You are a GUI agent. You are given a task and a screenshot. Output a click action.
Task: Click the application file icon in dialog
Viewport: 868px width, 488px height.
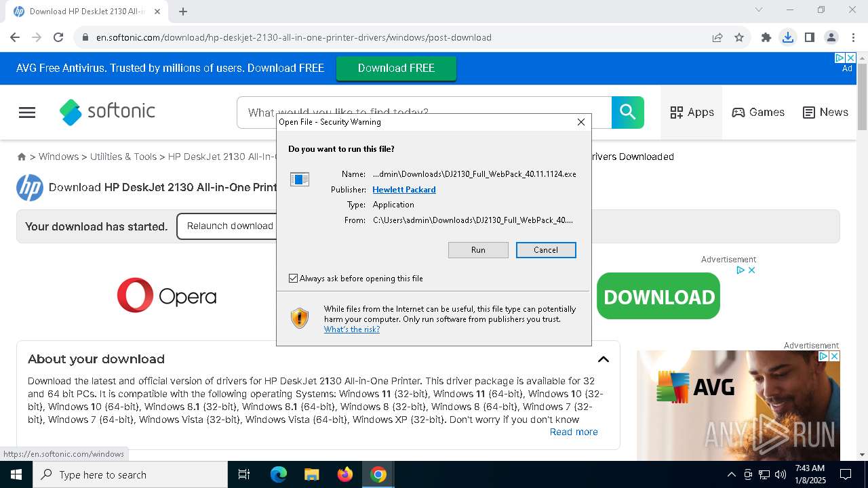coord(300,179)
